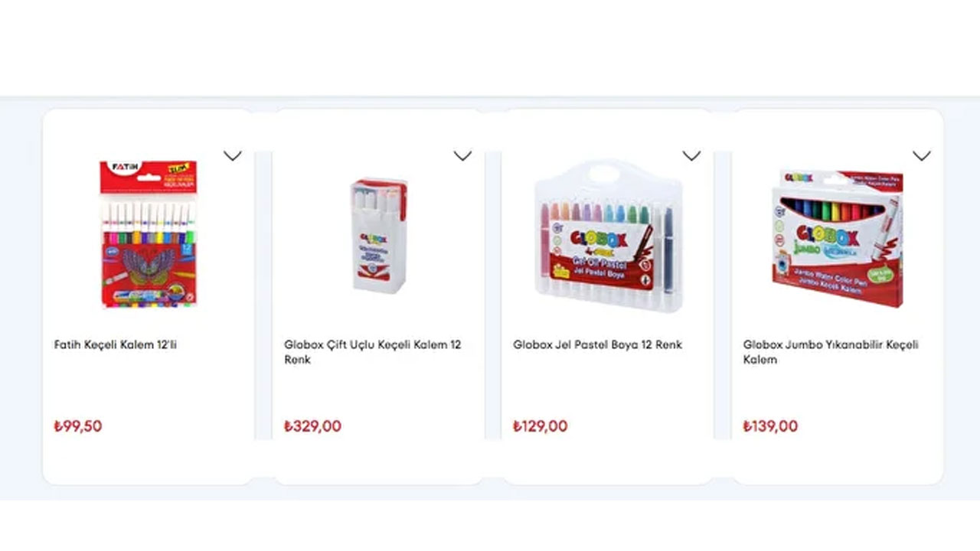Expand the chevron on Globox Jumbo Yıkanabilir card
The image size is (980, 551).
[x=922, y=156]
